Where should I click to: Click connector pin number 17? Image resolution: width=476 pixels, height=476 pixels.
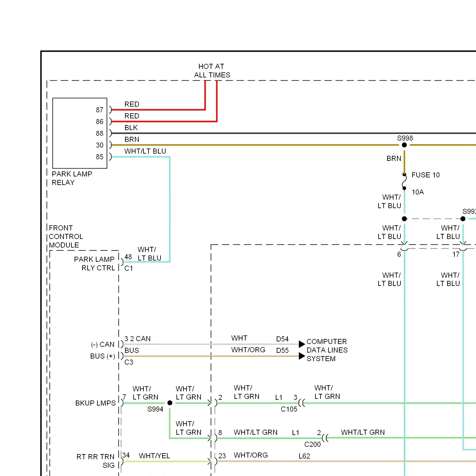tap(456, 254)
